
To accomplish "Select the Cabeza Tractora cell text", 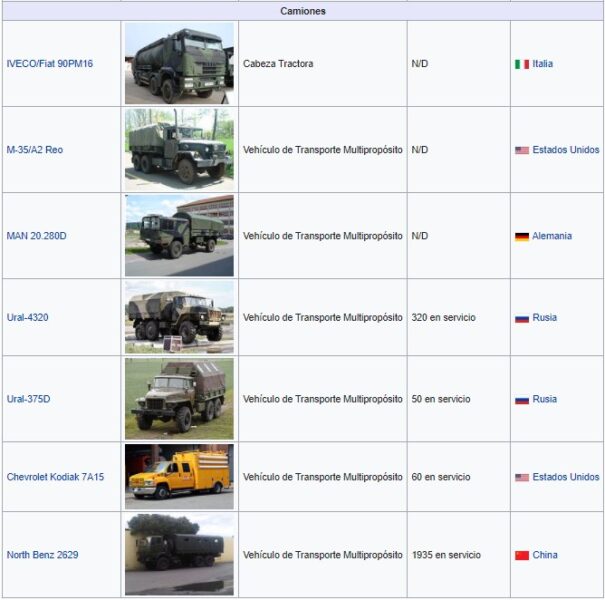I will click(x=278, y=64).
